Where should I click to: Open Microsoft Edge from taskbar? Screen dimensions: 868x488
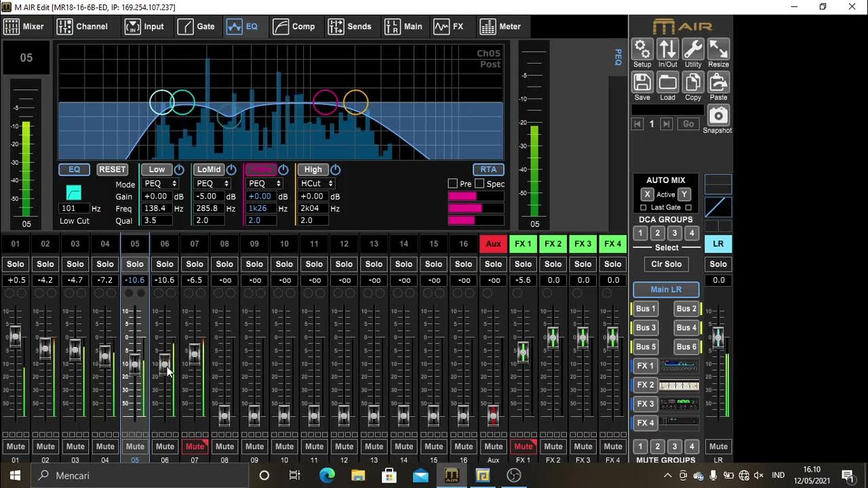click(327, 475)
